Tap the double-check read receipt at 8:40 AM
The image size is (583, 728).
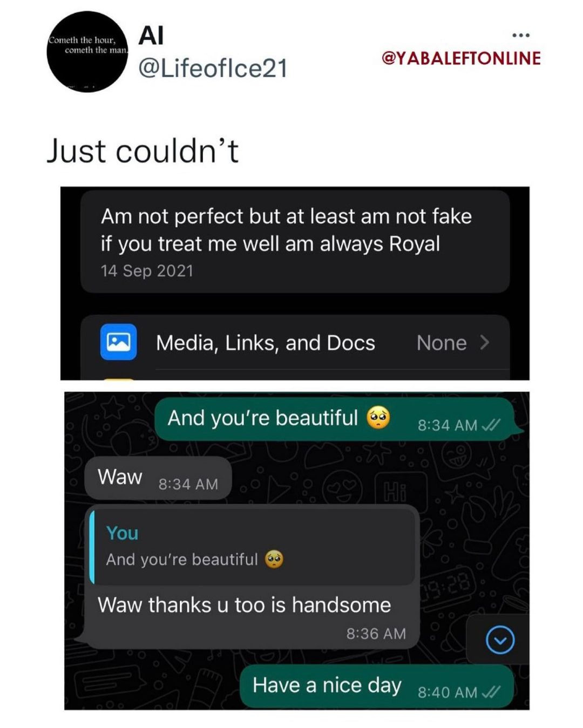pos(491,692)
